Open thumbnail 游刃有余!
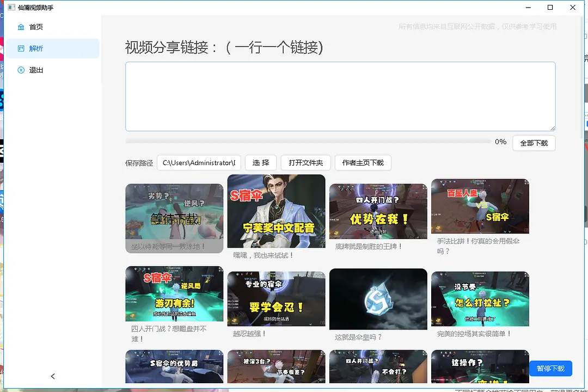Image resolution: width=588 pixels, height=392 pixels. (x=174, y=293)
